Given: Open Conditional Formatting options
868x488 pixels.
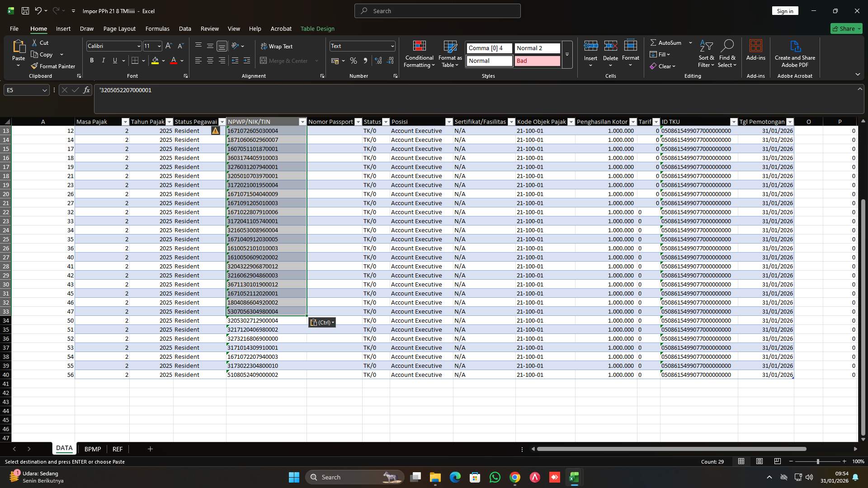Looking at the screenshot, I should [419, 53].
